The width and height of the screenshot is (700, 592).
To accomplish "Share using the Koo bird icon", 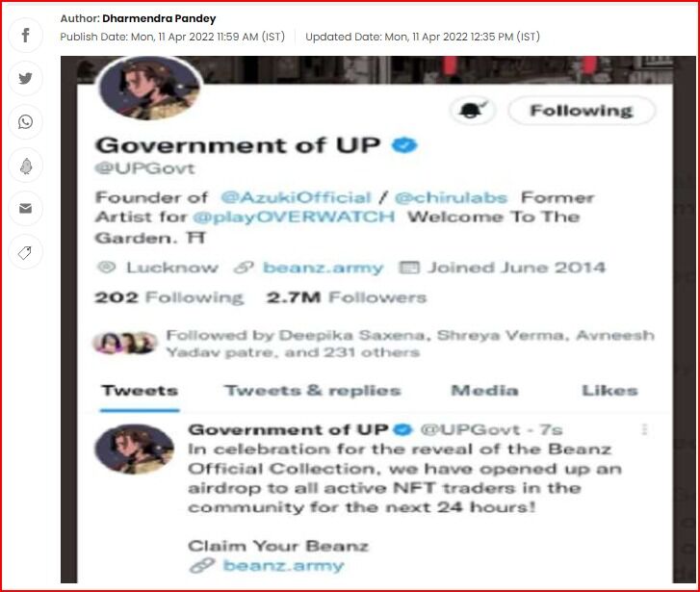I will coord(25,166).
